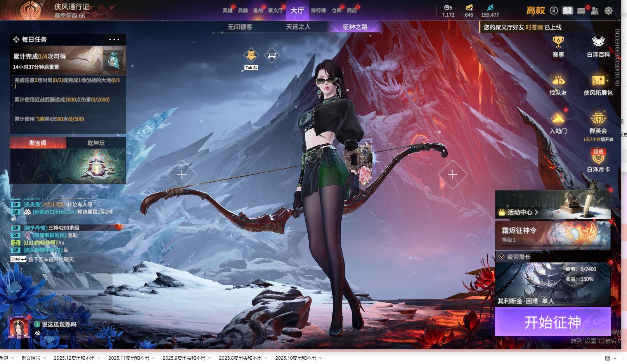Add a teammate in the left plus slot
Image resolution: width=627 pixels, height=364 pixels.
tap(182, 174)
